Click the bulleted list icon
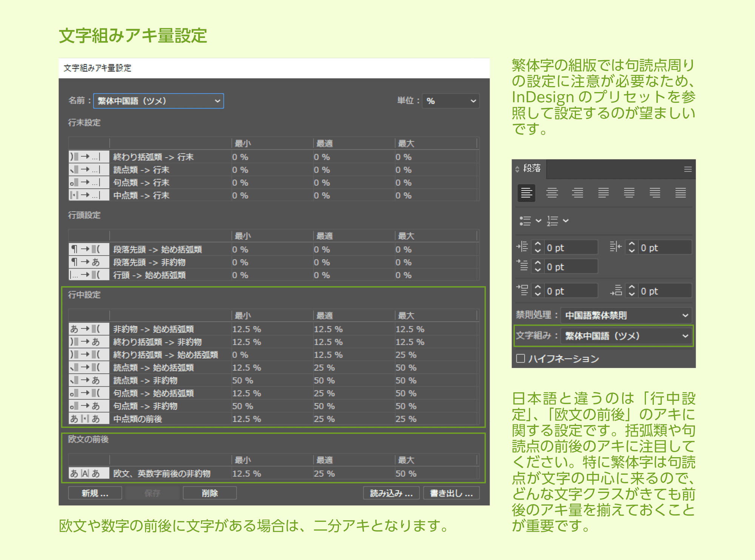The width and height of the screenshot is (755, 560). click(525, 221)
